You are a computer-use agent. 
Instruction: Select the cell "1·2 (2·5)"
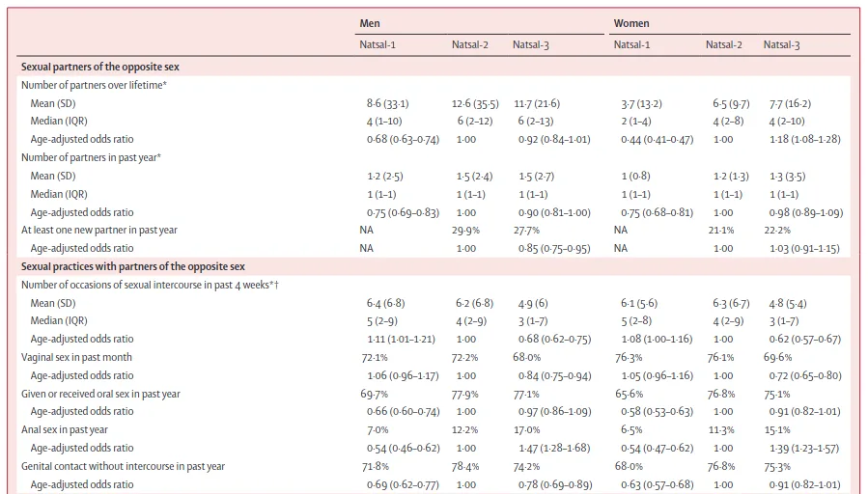tap(384, 176)
